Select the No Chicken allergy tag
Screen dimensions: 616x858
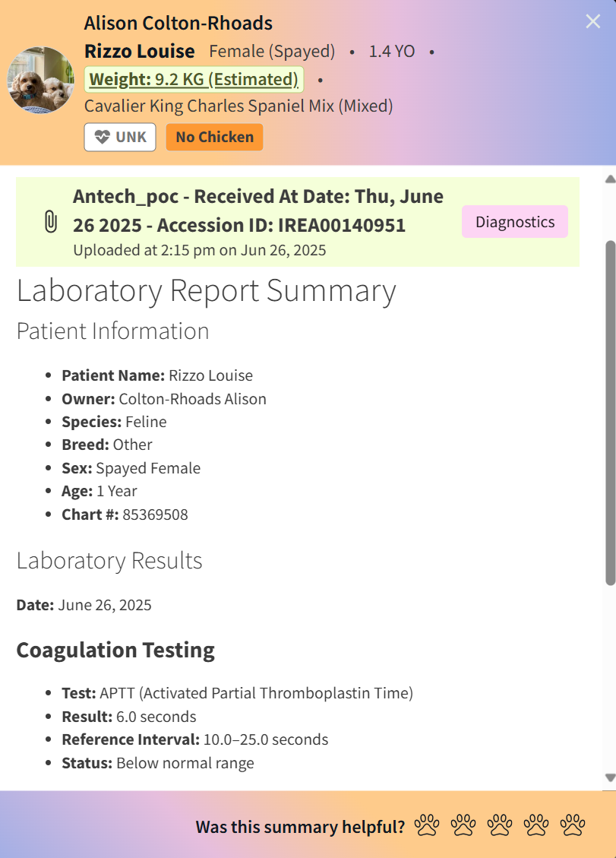214,137
